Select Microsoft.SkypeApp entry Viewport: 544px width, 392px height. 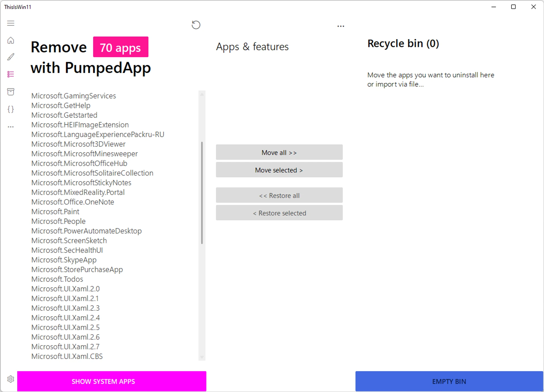coord(64,260)
